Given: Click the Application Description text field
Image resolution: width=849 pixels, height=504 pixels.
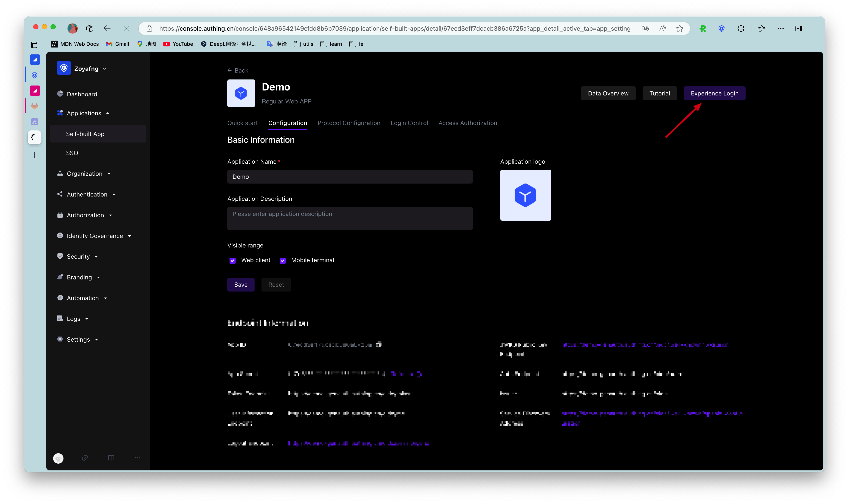Looking at the screenshot, I should (x=350, y=218).
